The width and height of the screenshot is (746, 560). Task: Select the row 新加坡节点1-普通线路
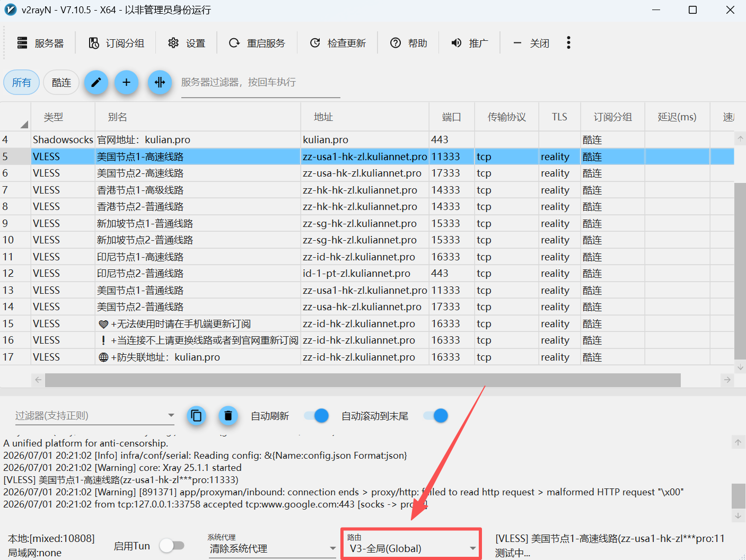coord(367,223)
